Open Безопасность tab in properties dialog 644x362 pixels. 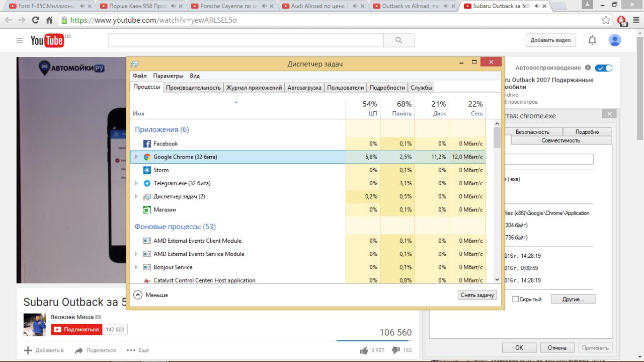532,132
